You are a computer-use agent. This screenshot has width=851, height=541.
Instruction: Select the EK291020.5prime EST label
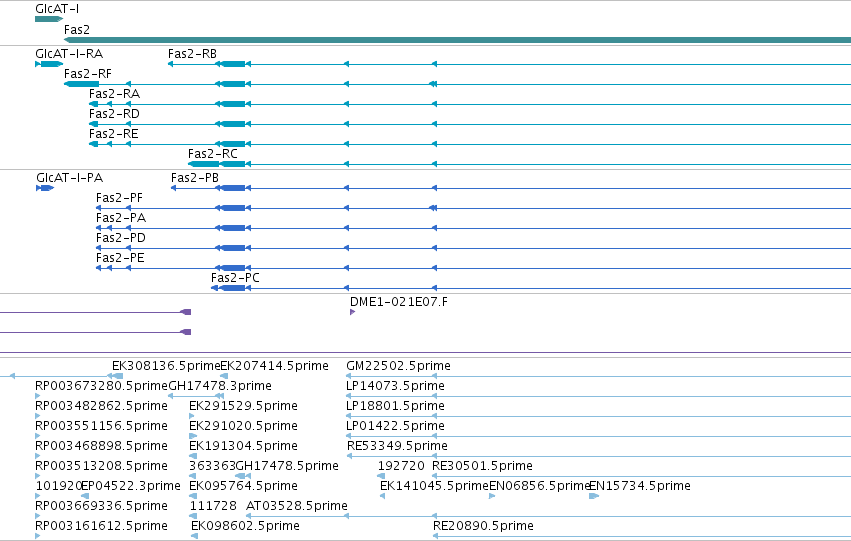[243, 427]
